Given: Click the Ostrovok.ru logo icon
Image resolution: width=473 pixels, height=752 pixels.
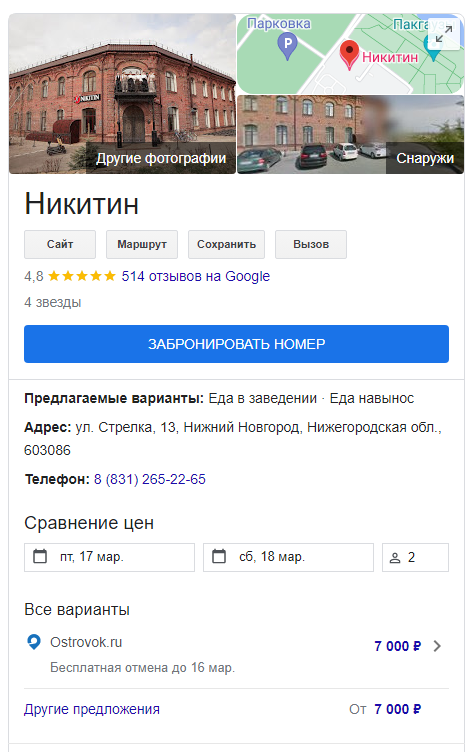Looking at the screenshot, I should pos(34,642).
